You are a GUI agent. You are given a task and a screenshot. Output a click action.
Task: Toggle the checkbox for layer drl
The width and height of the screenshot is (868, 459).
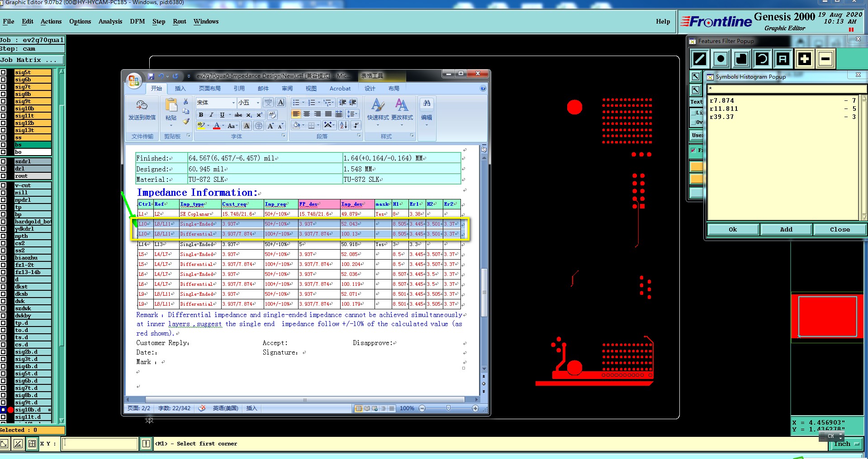tap(3, 169)
